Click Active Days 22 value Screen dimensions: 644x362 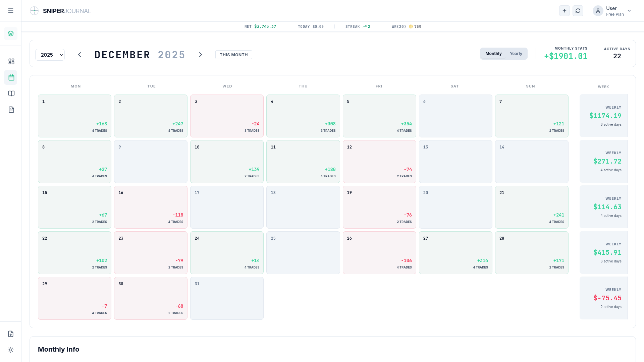[x=617, y=56]
